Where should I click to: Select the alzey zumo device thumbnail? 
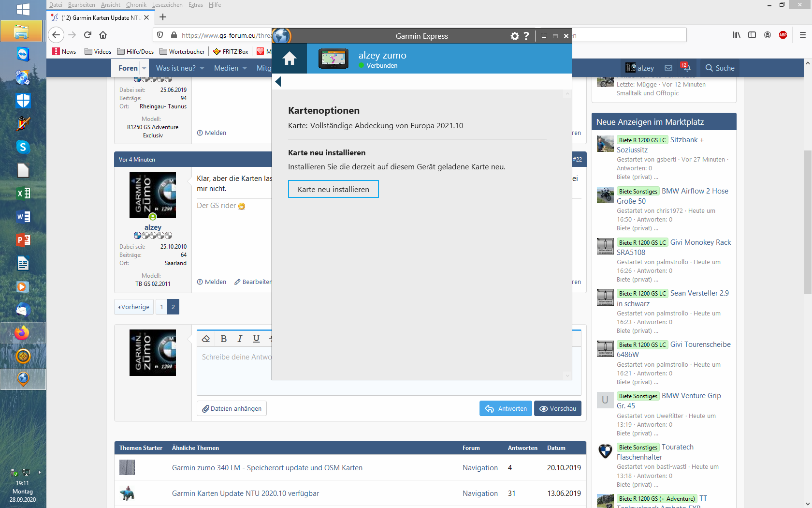point(333,59)
